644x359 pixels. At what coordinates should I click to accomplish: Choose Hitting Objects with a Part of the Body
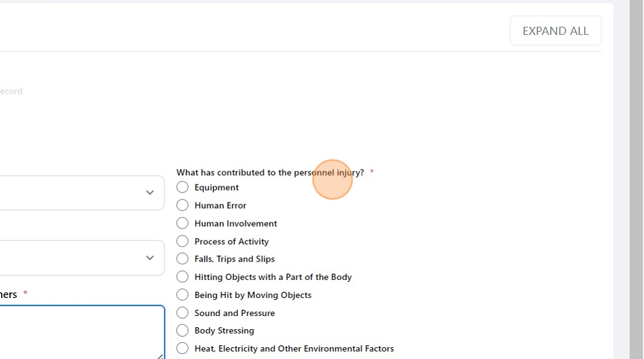pyautogui.click(x=182, y=277)
